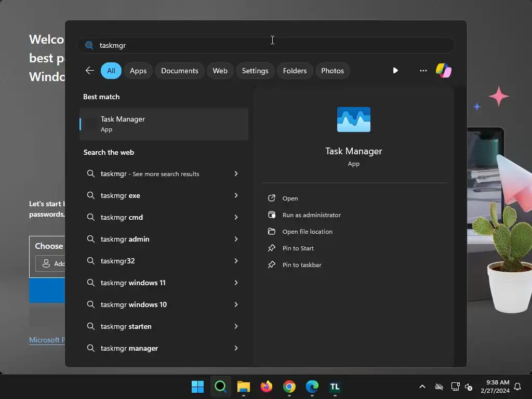
Task: Select the All filter tab
Action: pyautogui.click(x=111, y=71)
